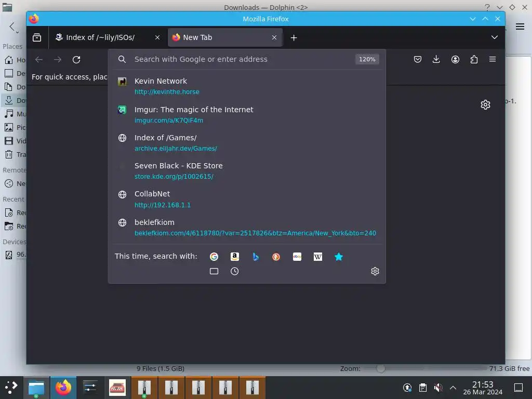Open updates notifier tray icon
The width and height of the screenshot is (532, 399).
point(407,388)
